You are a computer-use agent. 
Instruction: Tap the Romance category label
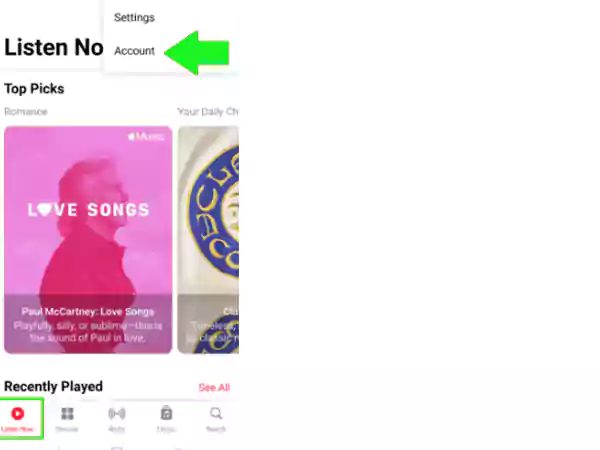point(26,112)
